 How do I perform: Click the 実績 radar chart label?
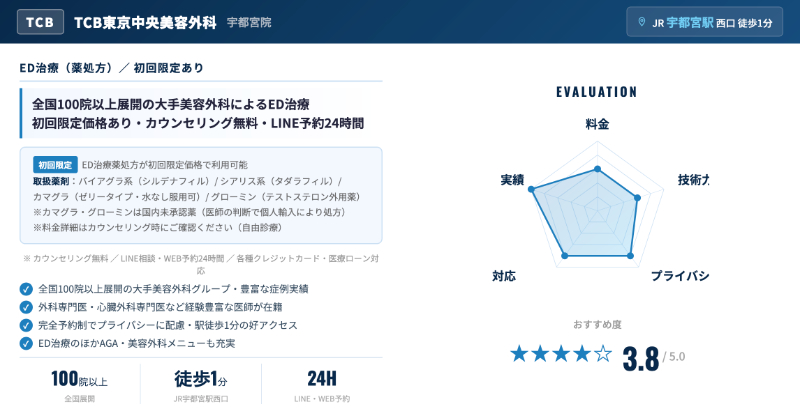pyautogui.click(x=512, y=180)
